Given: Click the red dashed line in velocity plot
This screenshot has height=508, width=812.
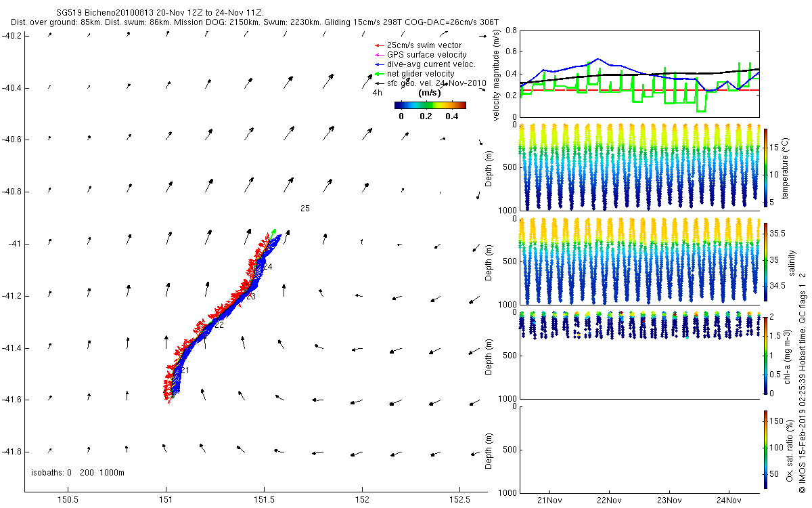Looking at the screenshot, I should (639, 89).
